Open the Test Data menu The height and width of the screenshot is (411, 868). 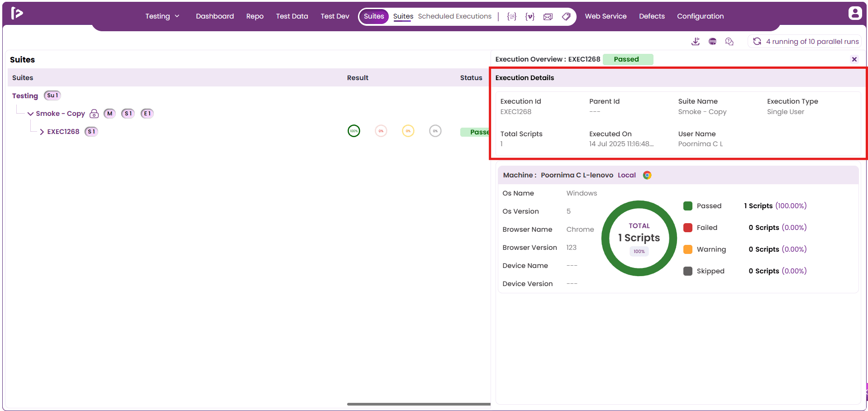coord(292,16)
